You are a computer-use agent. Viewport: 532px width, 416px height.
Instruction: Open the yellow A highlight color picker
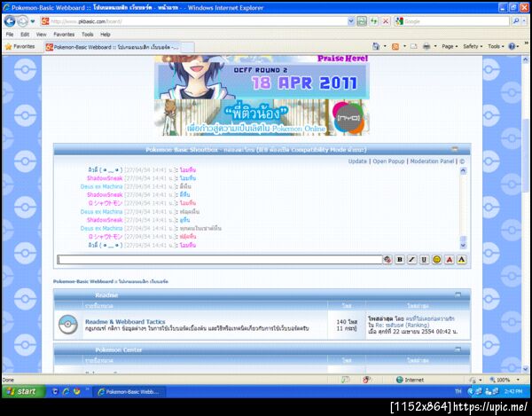point(461,260)
